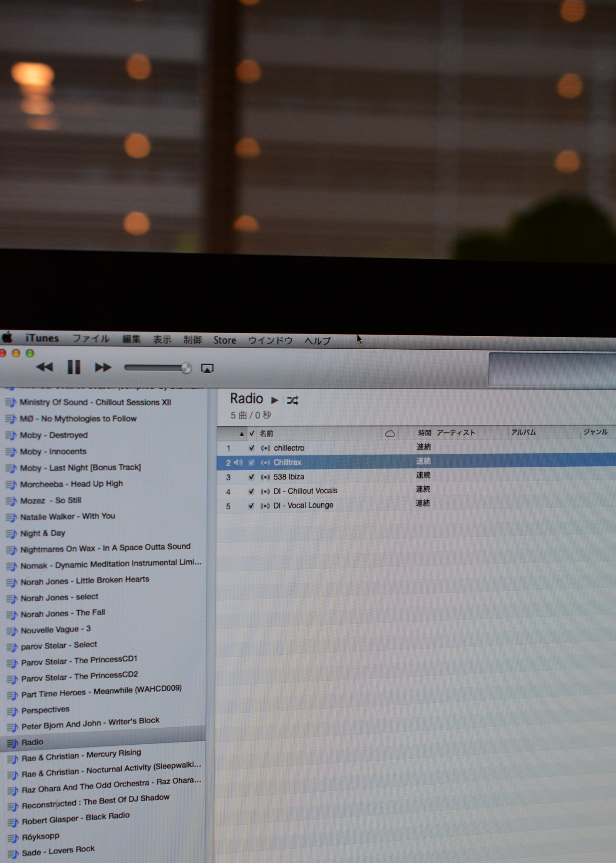Image resolution: width=616 pixels, height=863 pixels.
Task: Click the playlist icon for Röyksopp
Action: [x=13, y=838]
